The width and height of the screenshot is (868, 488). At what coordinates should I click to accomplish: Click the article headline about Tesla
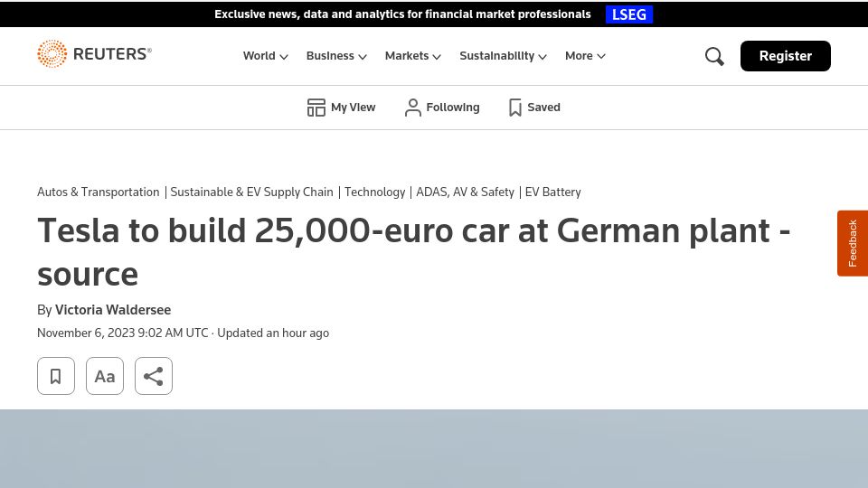(413, 252)
